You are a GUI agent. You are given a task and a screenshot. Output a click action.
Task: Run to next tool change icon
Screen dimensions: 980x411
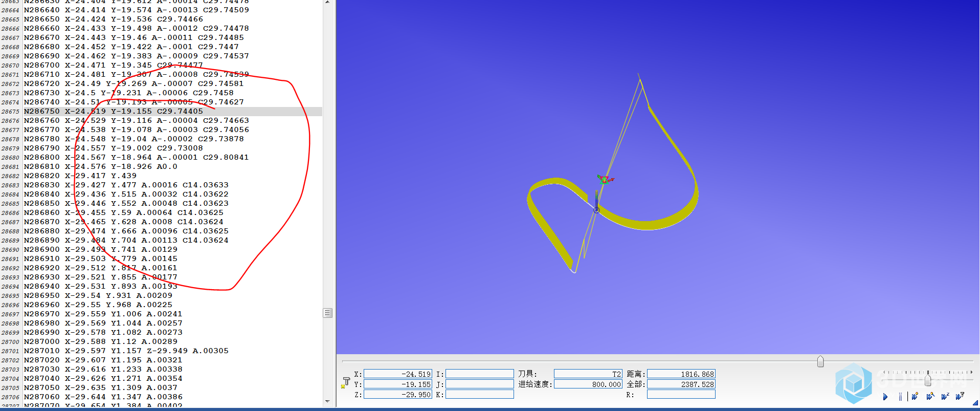[960, 396]
